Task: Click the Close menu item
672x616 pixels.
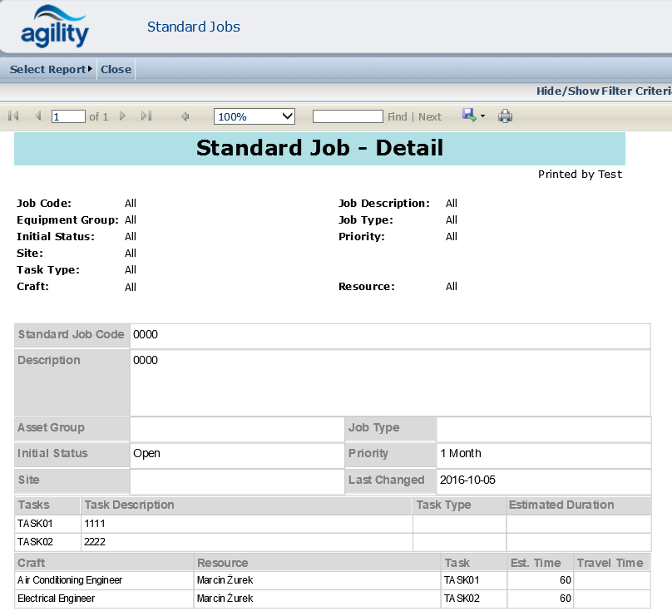Action: tap(116, 69)
